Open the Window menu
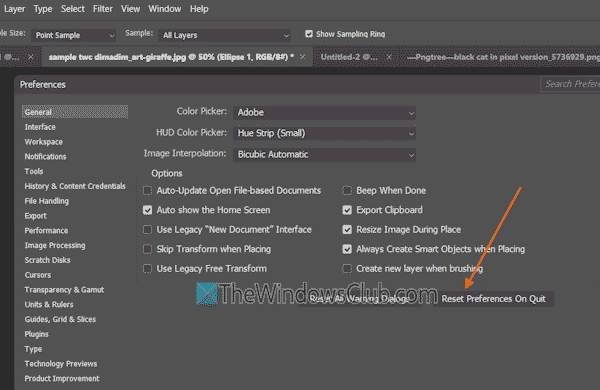The height and width of the screenshot is (390, 600). 165,9
